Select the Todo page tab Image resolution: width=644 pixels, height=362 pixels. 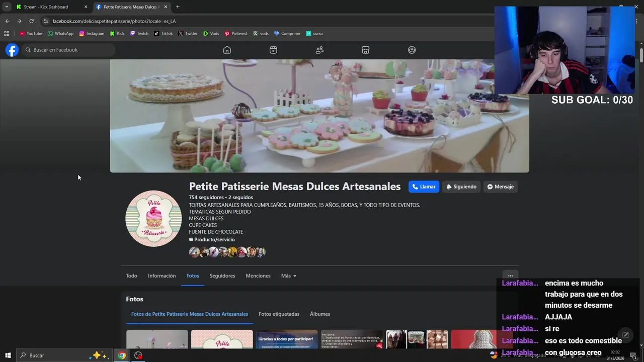131,276
